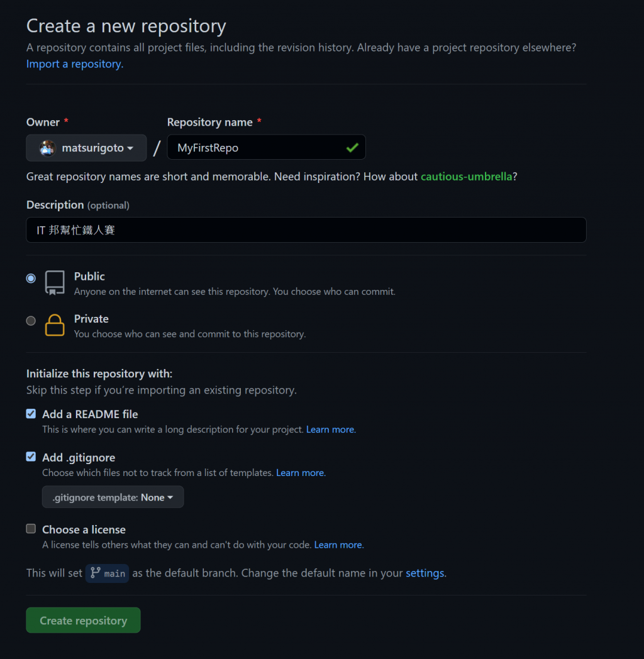Open the Import a repository link
This screenshot has width=644, height=659.
coord(74,64)
